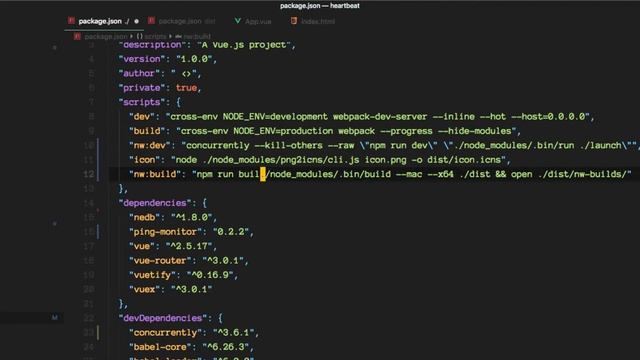Click the "nw:build" script key

click(x=155, y=174)
